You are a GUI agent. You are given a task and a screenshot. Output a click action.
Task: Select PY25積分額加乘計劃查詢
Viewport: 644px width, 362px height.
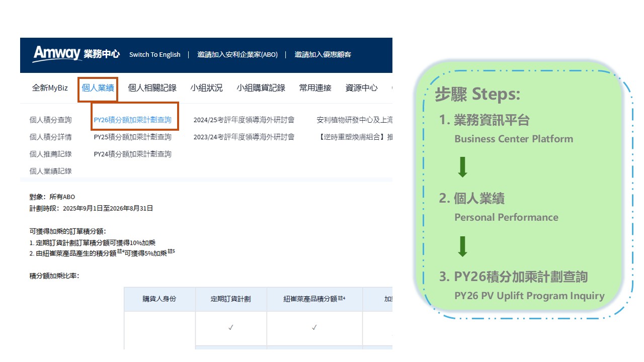[133, 137]
